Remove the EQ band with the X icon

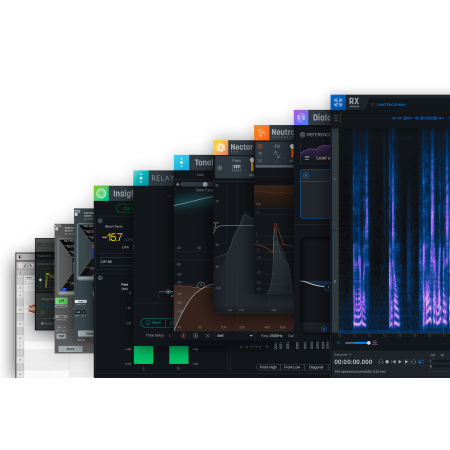[x=207, y=336]
